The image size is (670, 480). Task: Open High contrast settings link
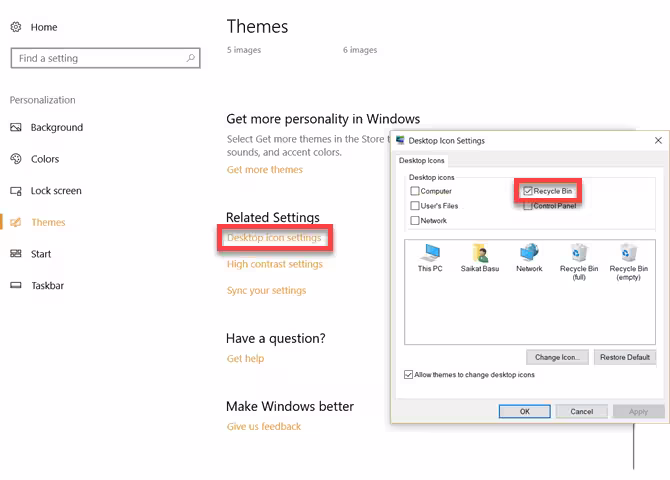274,264
